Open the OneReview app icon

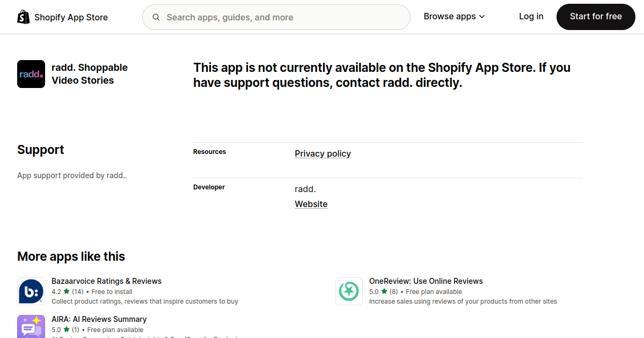click(x=349, y=291)
